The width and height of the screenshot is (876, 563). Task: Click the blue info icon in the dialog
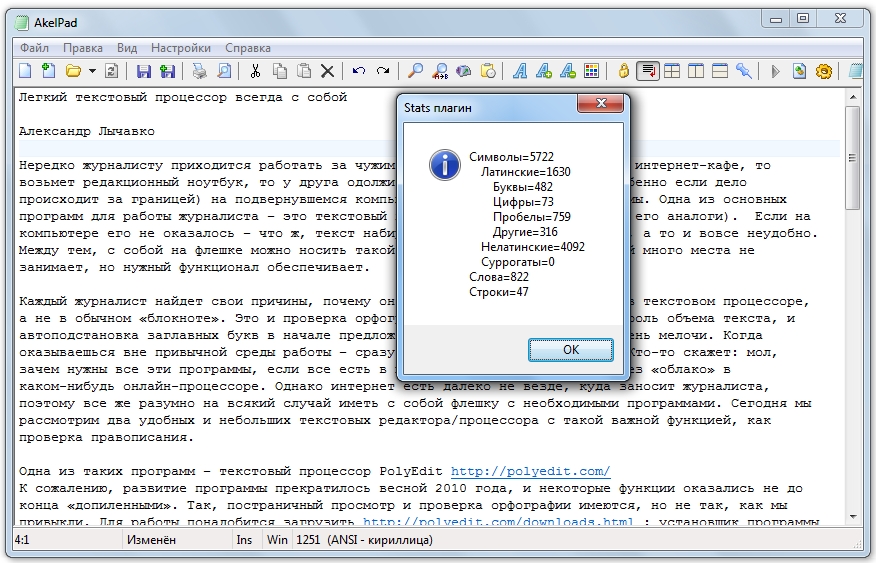pyautogui.click(x=445, y=165)
